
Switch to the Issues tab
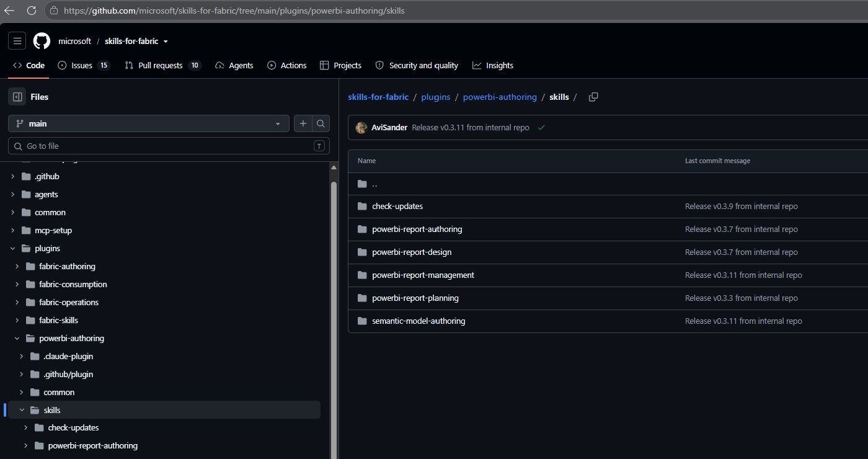pos(84,65)
